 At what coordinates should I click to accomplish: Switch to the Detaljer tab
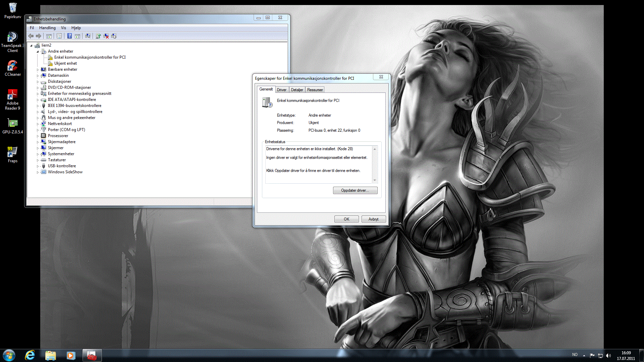pyautogui.click(x=297, y=90)
